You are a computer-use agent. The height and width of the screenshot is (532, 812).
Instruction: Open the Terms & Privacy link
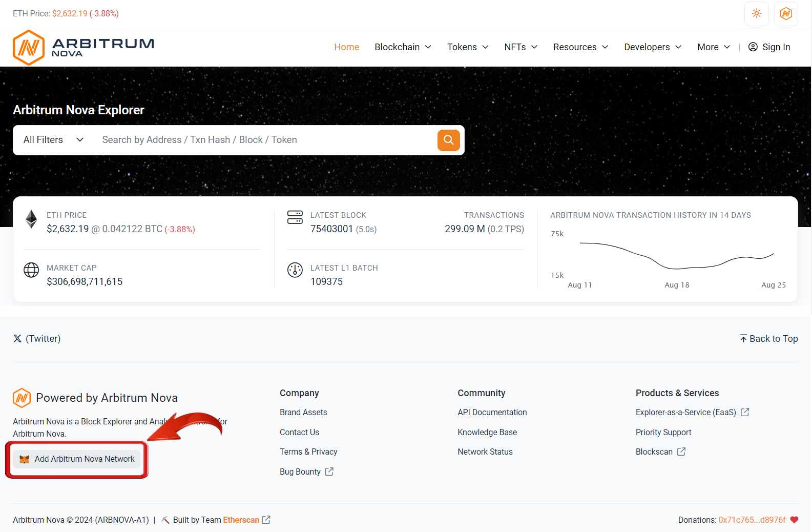pos(308,452)
